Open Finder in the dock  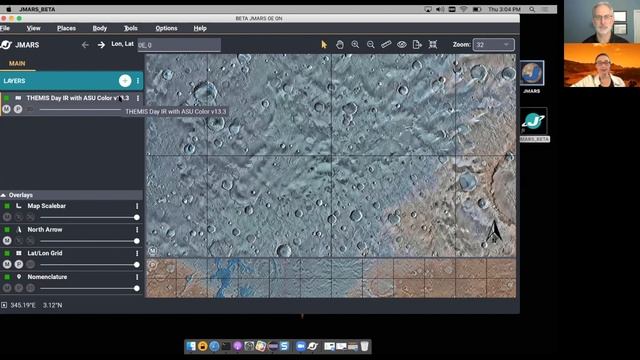pyautogui.click(x=191, y=346)
